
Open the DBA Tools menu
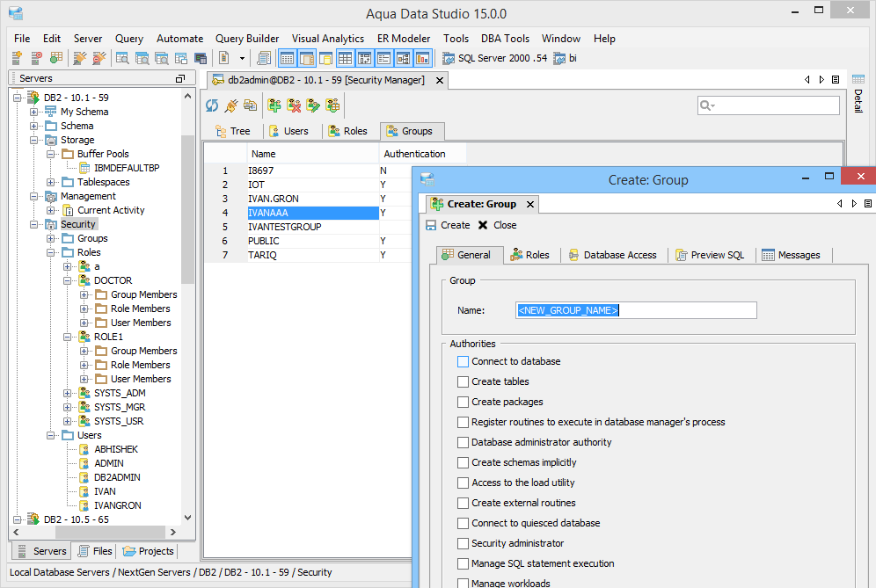(505, 39)
